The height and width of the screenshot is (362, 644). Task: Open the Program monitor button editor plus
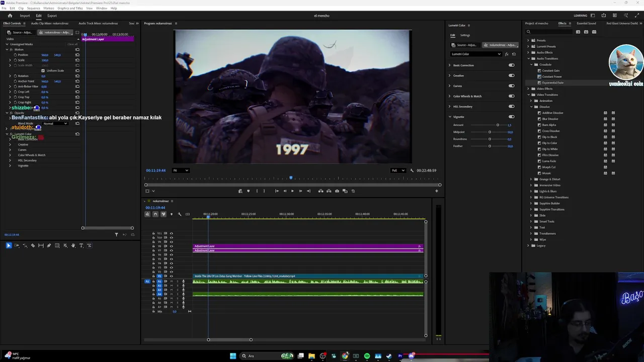[x=437, y=191]
